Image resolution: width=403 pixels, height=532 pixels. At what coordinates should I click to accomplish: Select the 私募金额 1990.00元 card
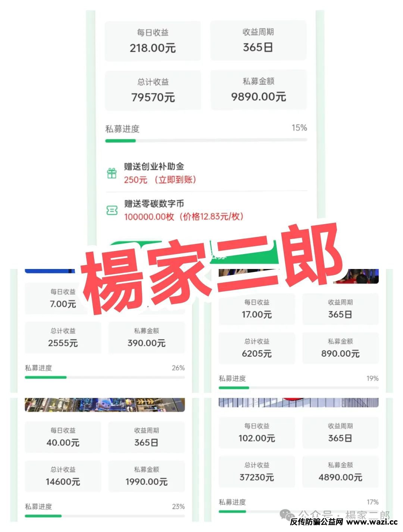coord(147,476)
